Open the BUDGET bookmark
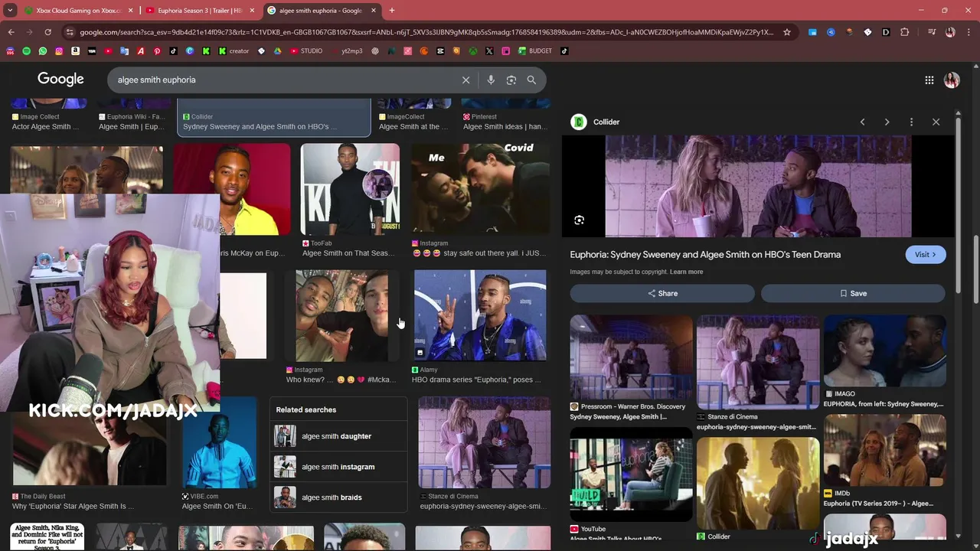The height and width of the screenshot is (551, 980). 534,51
